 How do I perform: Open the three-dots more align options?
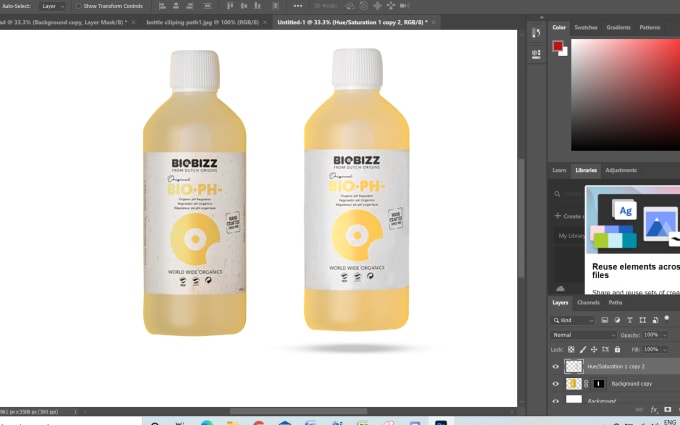pyautogui.click(x=298, y=6)
